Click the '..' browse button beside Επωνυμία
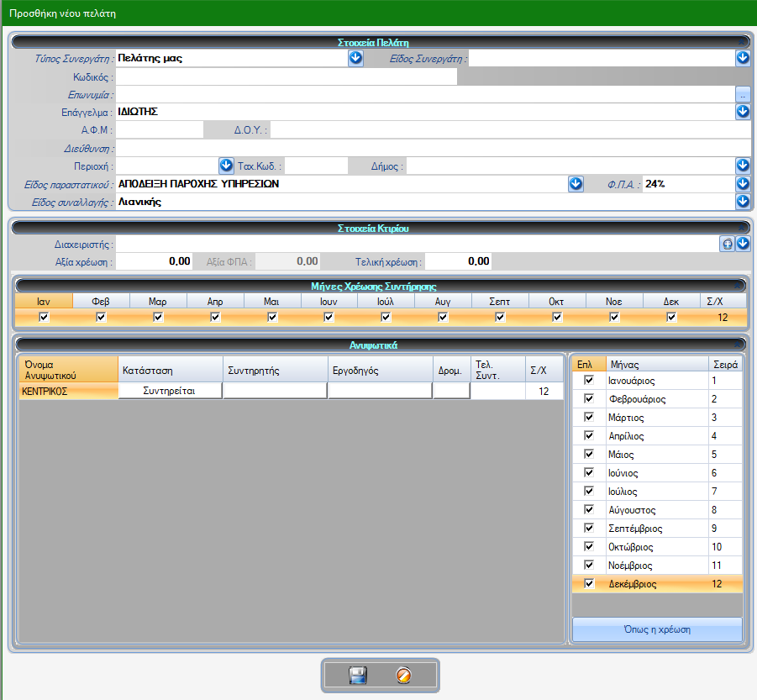Image resolution: width=757 pixels, height=700 pixels. coord(743,94)
